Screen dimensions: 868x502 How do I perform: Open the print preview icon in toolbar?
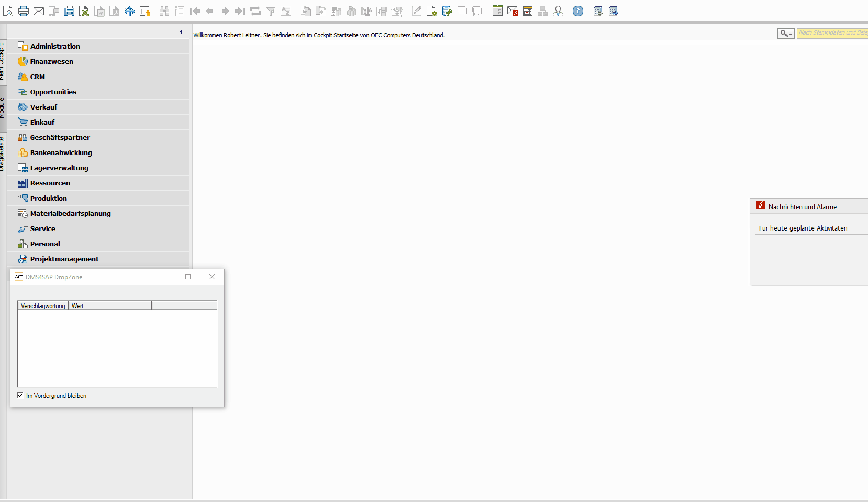pos(8,11)
